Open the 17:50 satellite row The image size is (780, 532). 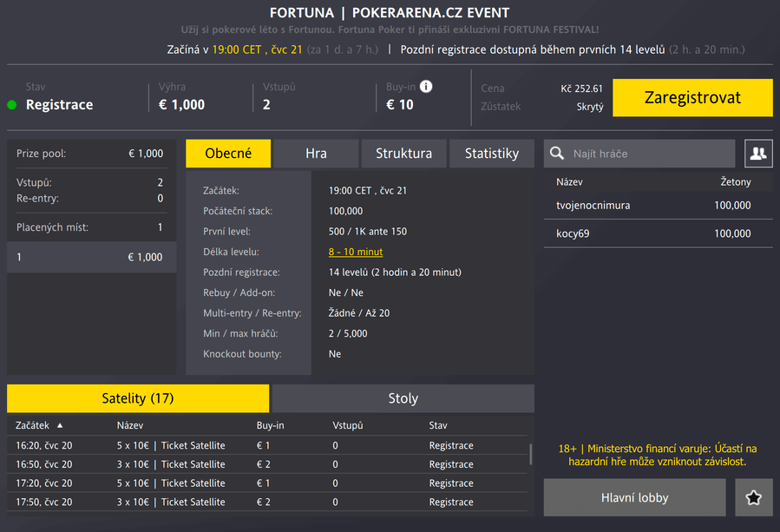[267, 502]
